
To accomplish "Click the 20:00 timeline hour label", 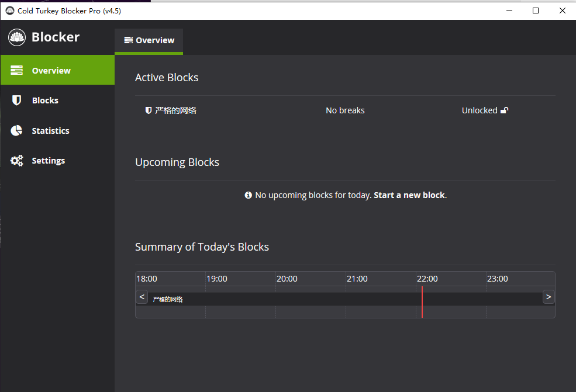I will 287,279.
